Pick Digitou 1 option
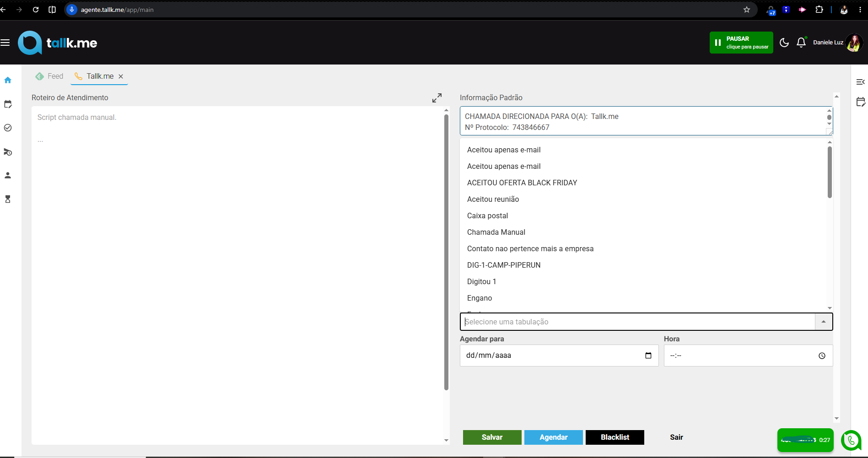Image resolution: width=868 pixels, height=458 pixels. click(x=481, y=281)
